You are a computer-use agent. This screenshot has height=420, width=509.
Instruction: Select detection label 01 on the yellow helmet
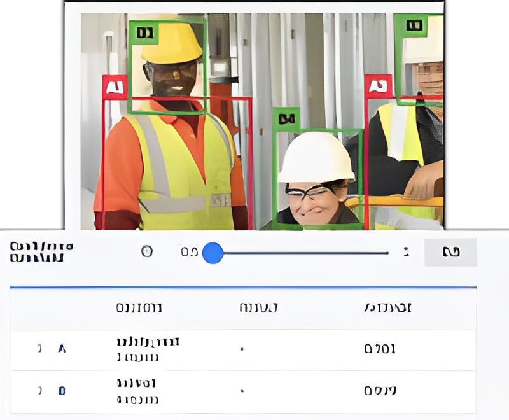(145, 30)
